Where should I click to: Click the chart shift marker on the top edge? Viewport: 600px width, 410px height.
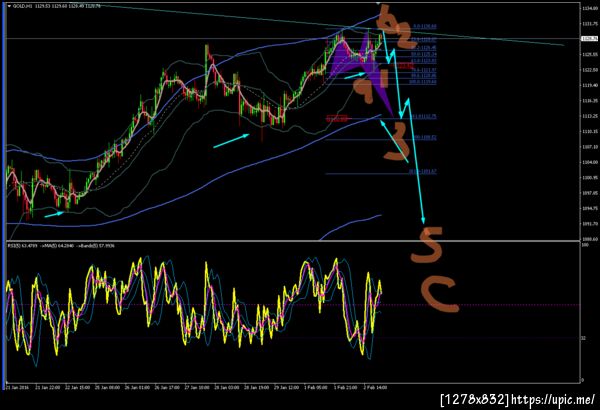[378, 3]
